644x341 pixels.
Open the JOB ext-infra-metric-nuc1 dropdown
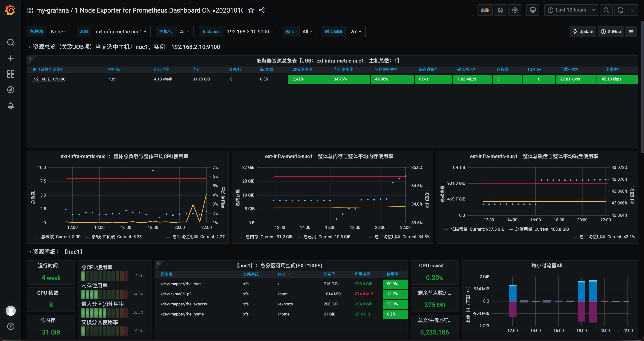coord(121,32)
